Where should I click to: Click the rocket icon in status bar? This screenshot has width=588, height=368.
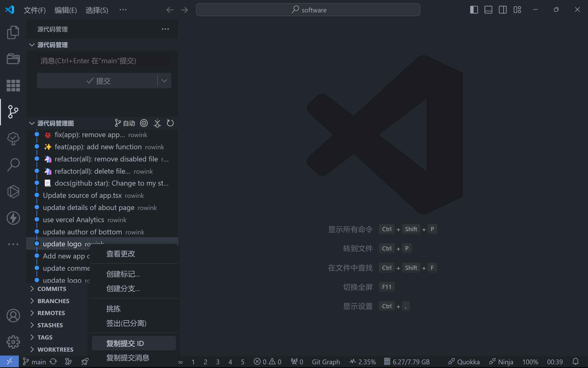coord(85,362)
